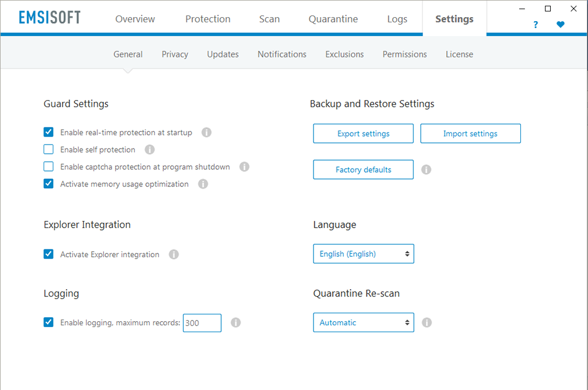588x390 pixels.
Task: Uncheck Activate Explorer integration
Action: click(49, 254)
